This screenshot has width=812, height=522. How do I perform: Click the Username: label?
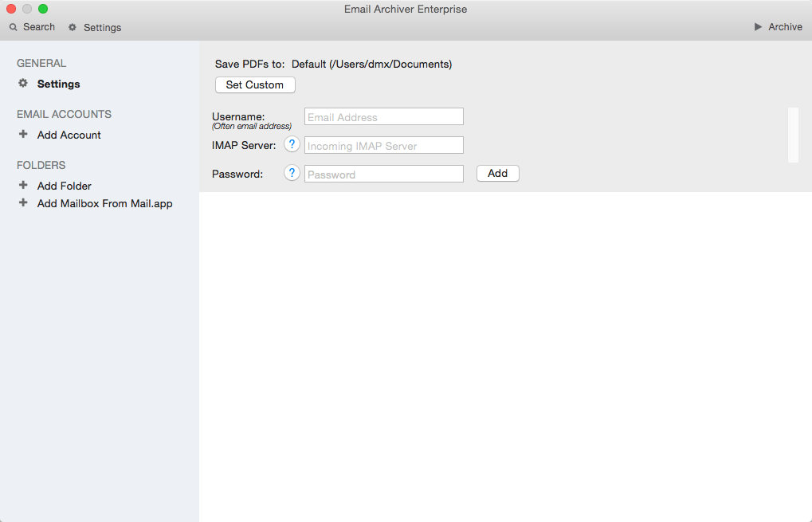point(238,116)
